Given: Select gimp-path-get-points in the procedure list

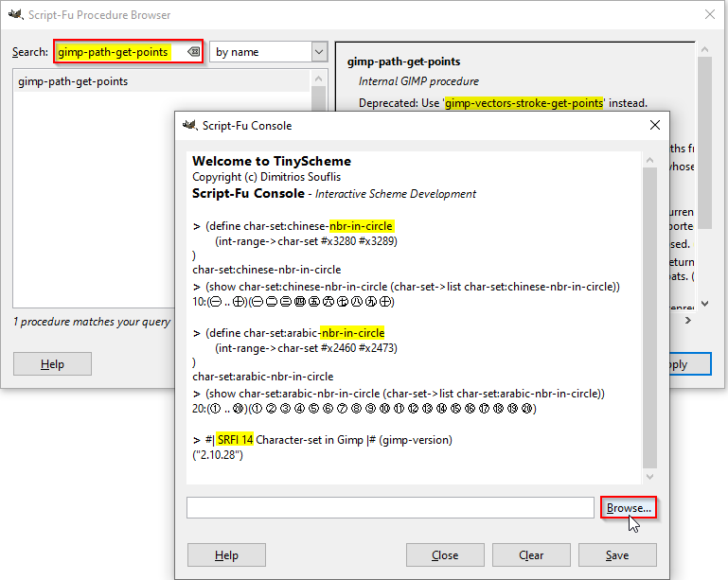Looking at the screenshot, I should pos(162,81).
